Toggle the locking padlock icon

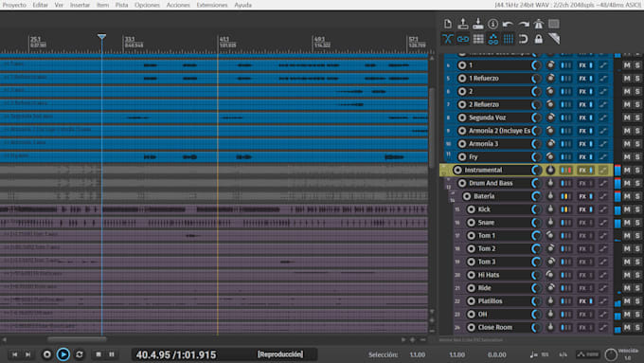(539, 39)
